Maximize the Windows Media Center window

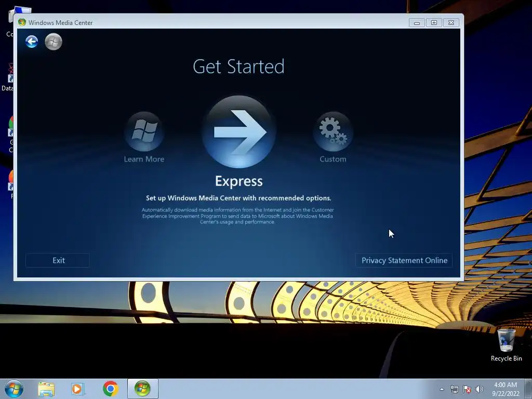434,23
